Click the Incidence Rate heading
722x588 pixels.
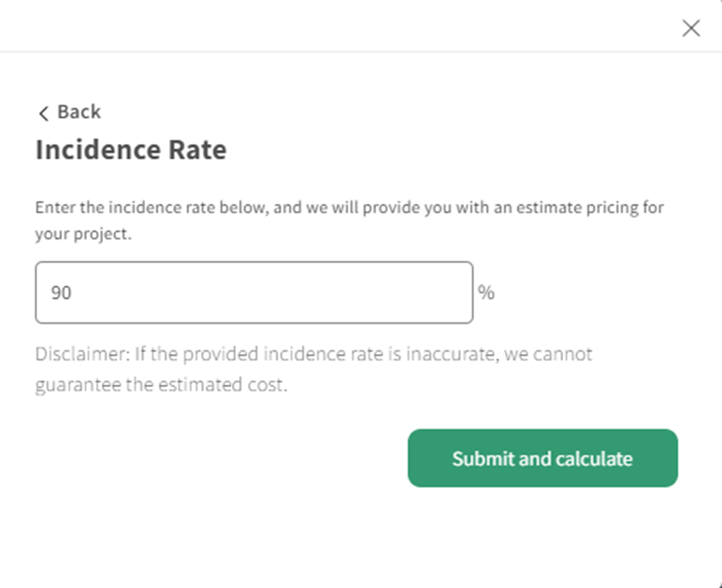pos(131,150)
